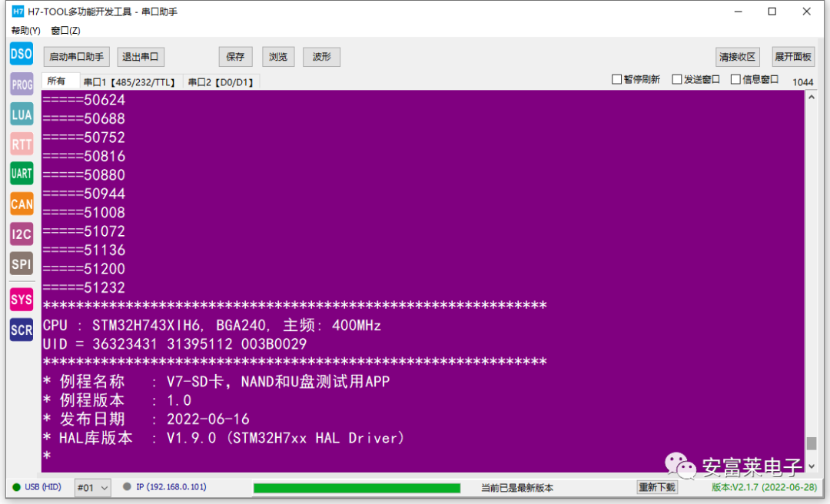The width and height of the screenshot is (830, 504).
Task: Click the =====51232 log line
Action: pyautogui.click(x=84, y=287)
